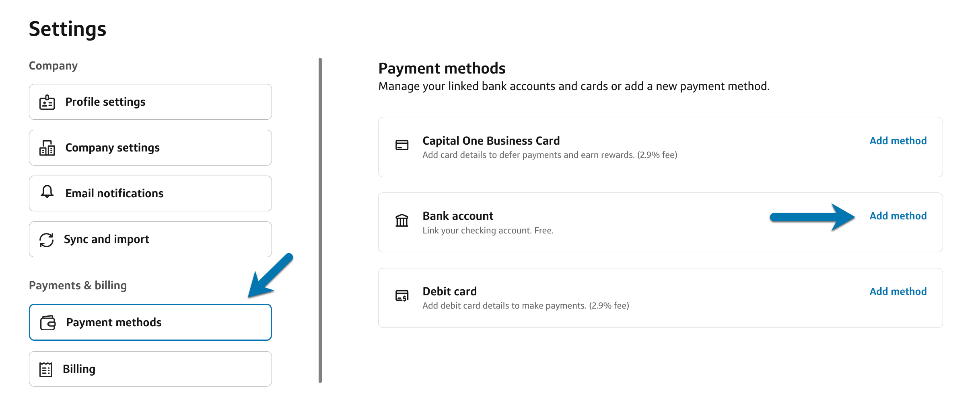Click the Debit card icon with dollar sign

(401, 296)
